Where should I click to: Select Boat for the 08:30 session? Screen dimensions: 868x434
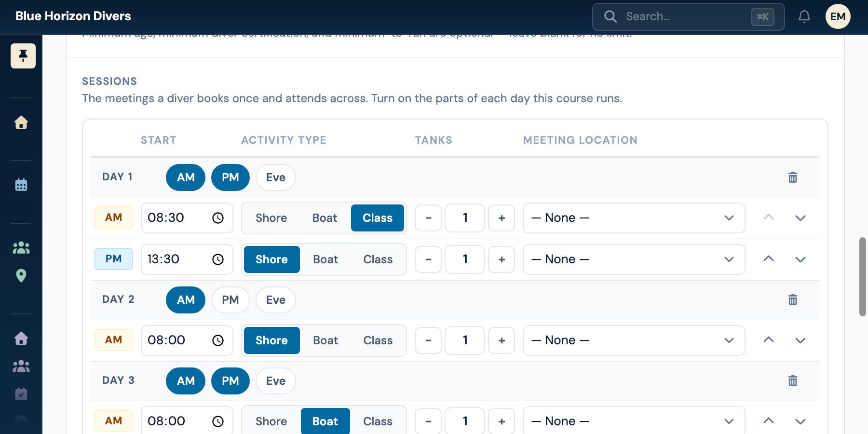[x=325, y=218]
